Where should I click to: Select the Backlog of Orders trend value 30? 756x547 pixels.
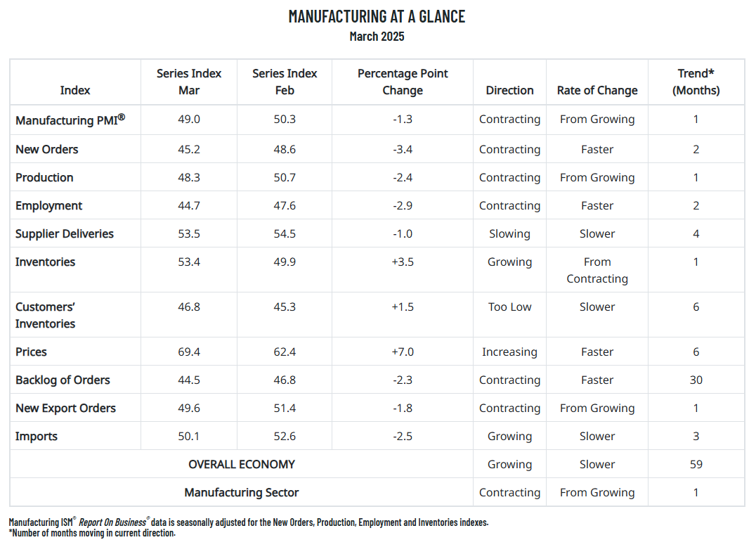tap(696, 380)
